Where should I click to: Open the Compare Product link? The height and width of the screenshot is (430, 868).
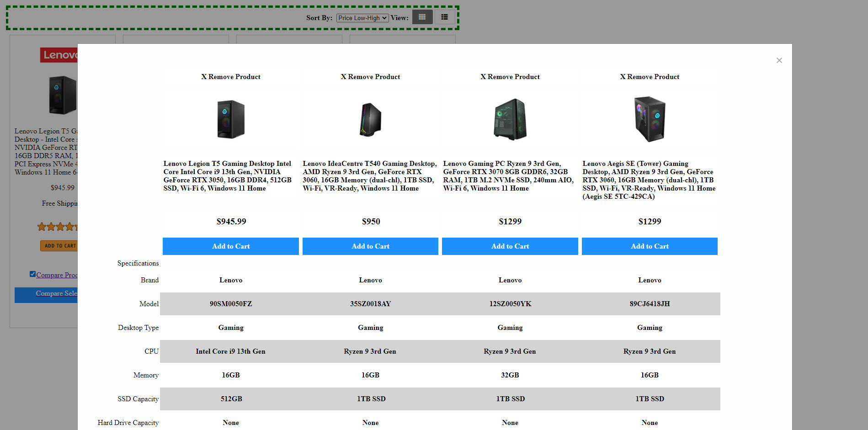(x=57, y=275)
